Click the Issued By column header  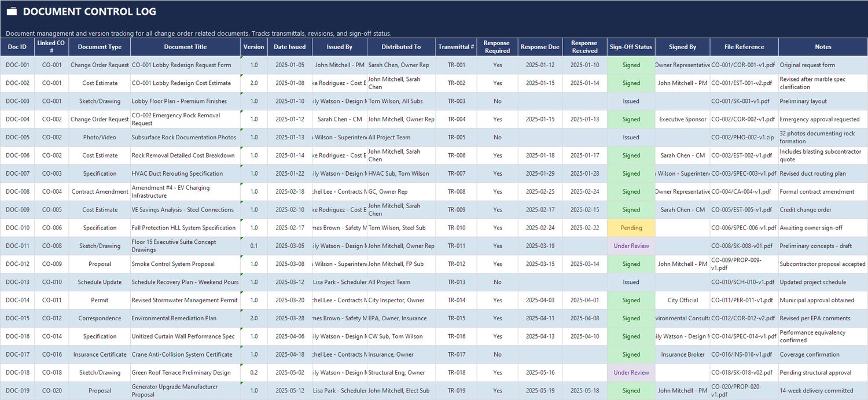click(340, 47)
